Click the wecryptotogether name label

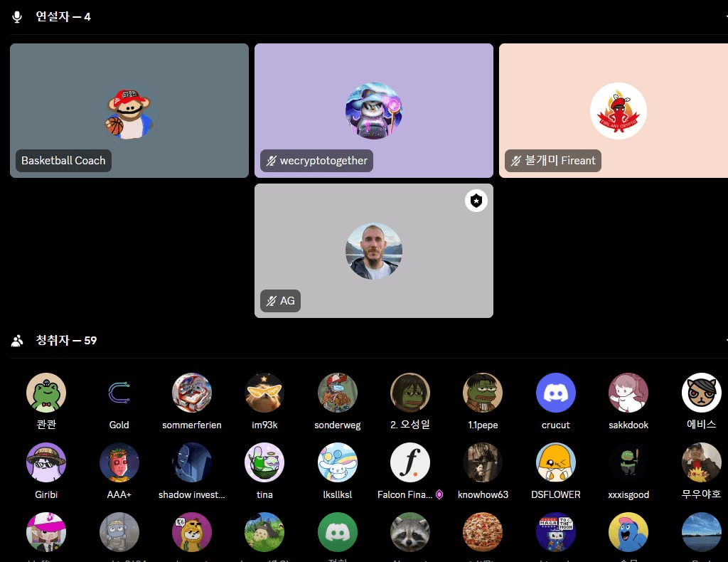(323, 161)
